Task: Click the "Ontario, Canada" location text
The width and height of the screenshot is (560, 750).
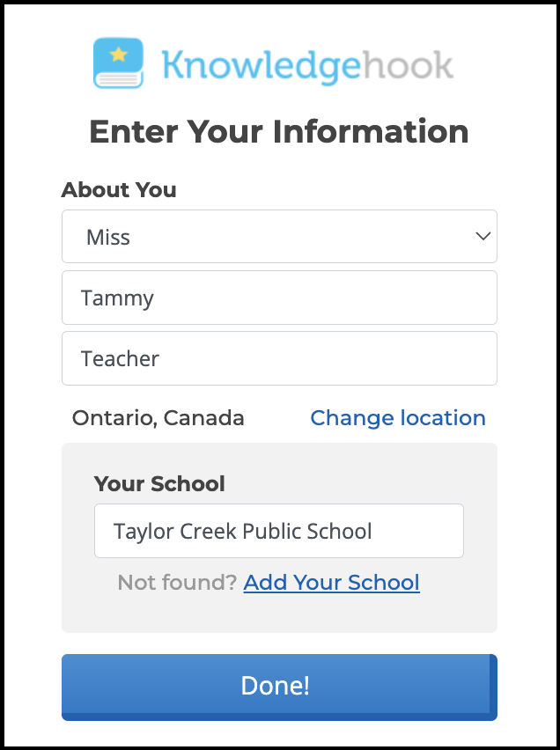Action: pos(158,418)
